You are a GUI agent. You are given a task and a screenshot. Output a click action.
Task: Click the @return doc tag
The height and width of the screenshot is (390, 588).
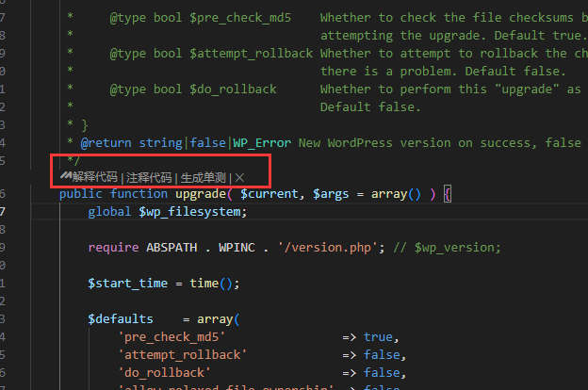tap(106, 143)
